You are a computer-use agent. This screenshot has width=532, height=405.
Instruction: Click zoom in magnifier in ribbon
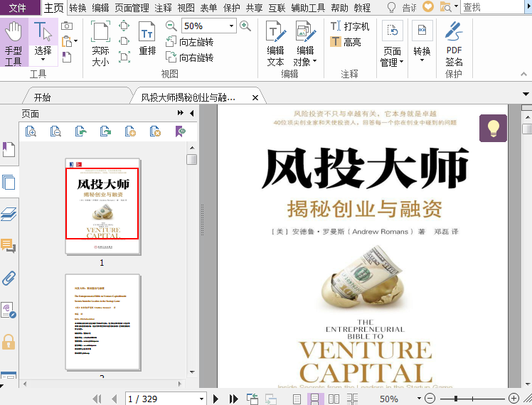click(x=245, y=26)
